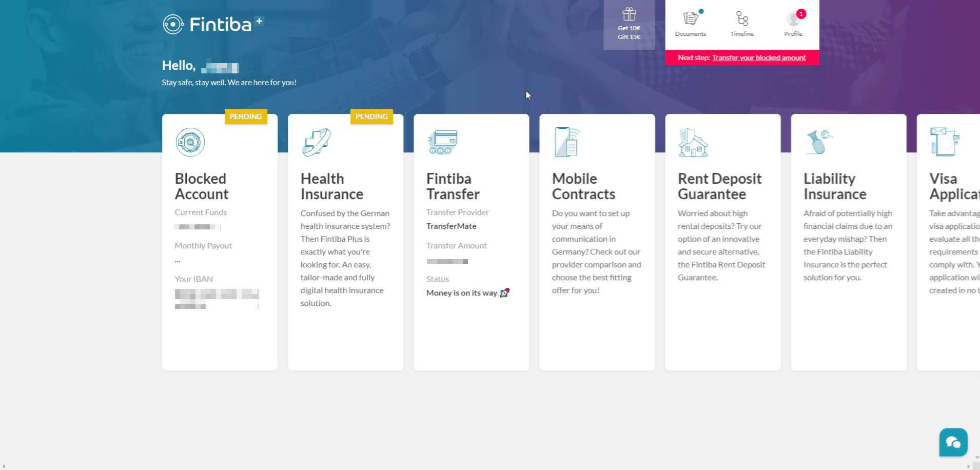Click the Documents label
Image resolution: width=980 pixels, height=470 pixels.
[x=691, y=34]
